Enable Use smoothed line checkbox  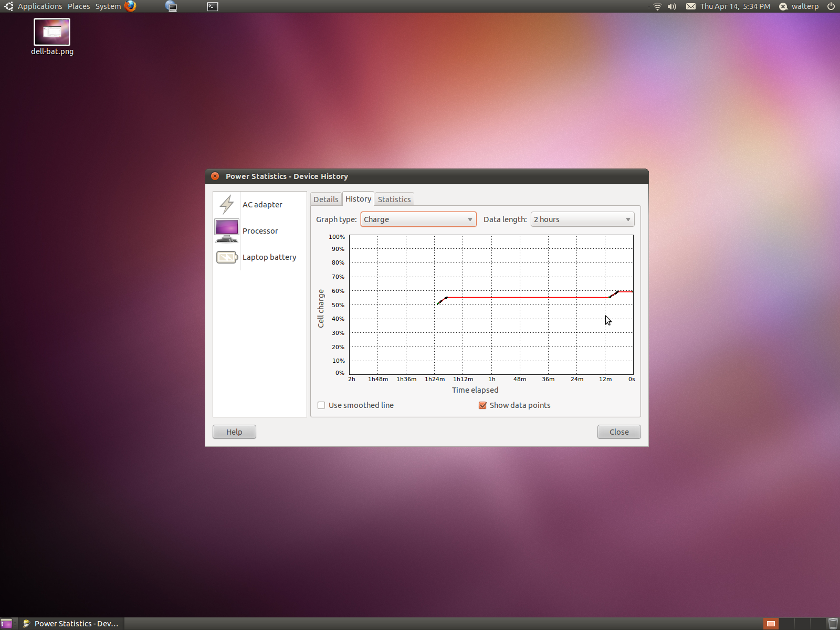click(321, 405)
